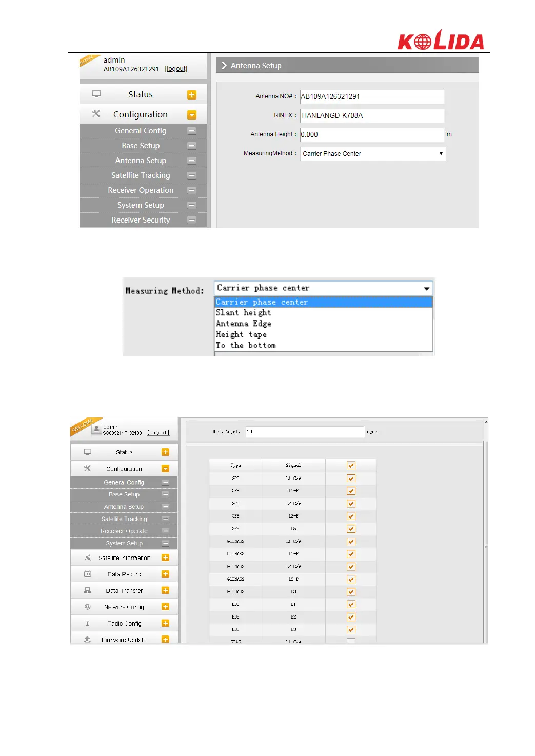Uncheck the GPS L1-C/A signal checkbox
The width and height of the screenshot is (535, 756).
pyautogui.click(x=351, y=478)
